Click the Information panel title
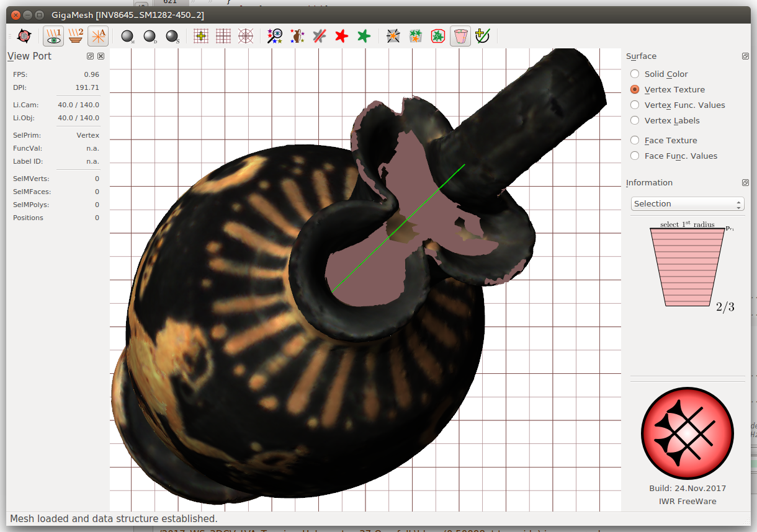This screenshot has width=757, height=532. [649, 183]
